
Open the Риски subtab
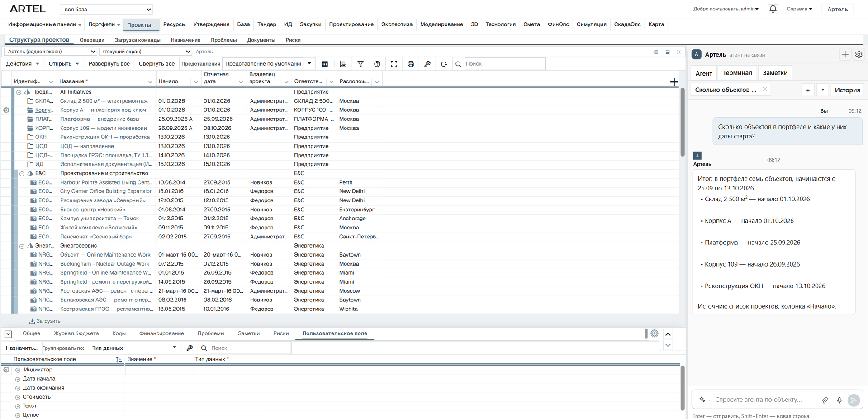[x=293, y=40]
